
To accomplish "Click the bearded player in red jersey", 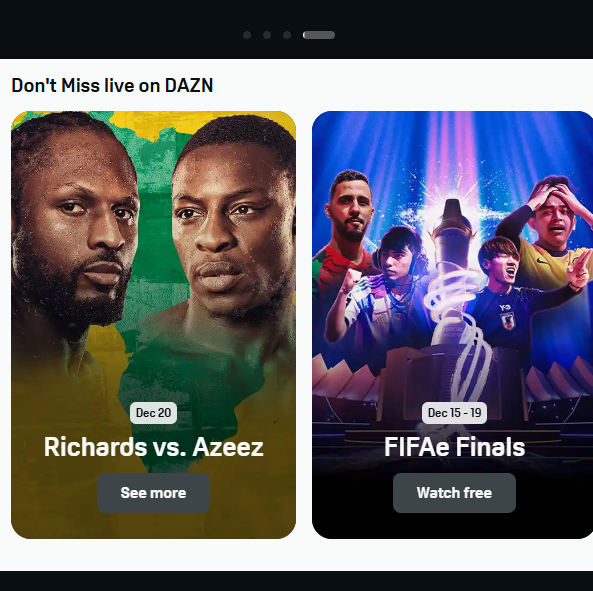I will pos(350,208).
